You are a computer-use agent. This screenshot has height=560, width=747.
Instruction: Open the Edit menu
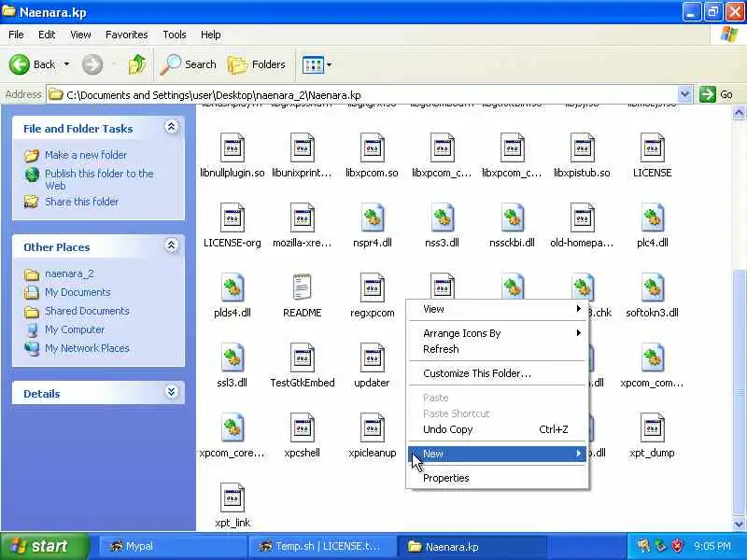click(x=47, y=35)
